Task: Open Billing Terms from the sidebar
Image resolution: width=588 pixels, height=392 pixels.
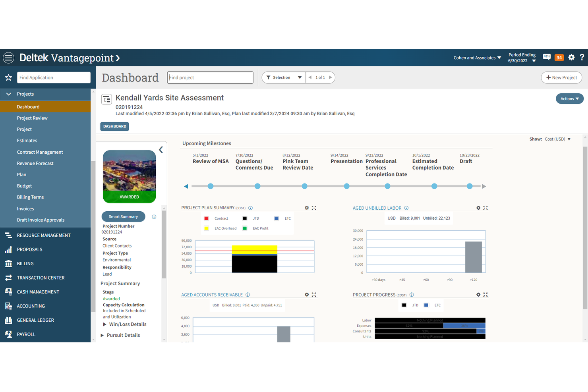Action: coord(30,197)
